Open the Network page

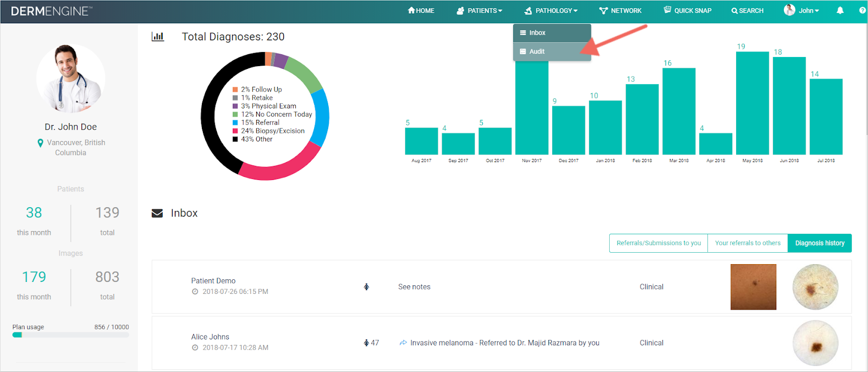(620, 10)
